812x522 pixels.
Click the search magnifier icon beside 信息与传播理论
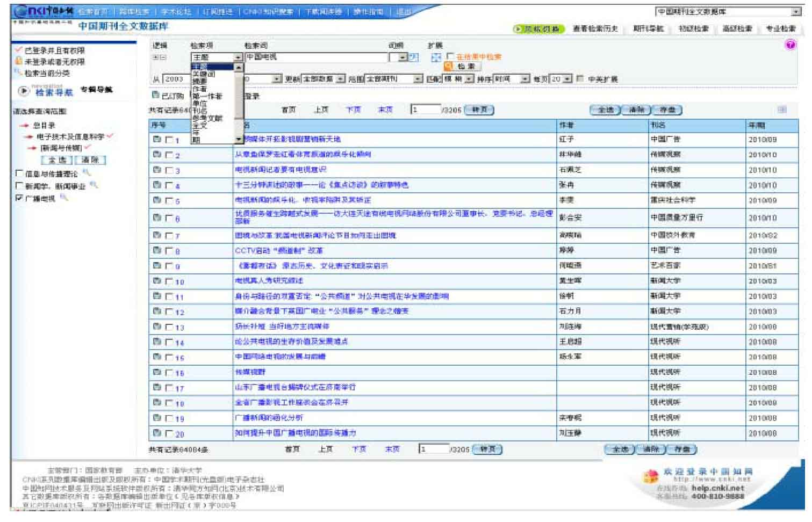coord(87,173)
